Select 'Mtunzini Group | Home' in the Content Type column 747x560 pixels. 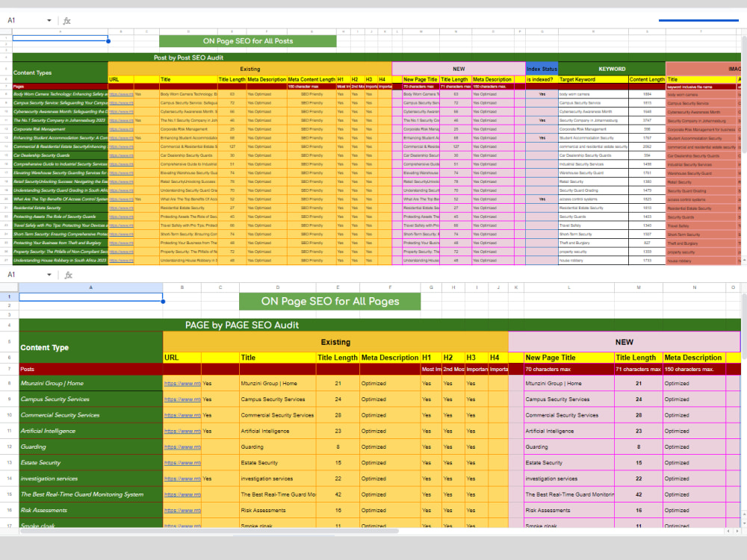pos(90,383)
